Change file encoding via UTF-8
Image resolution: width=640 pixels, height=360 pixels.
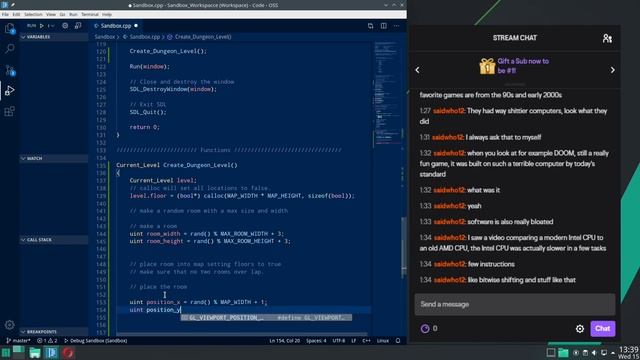coord(339,340)
